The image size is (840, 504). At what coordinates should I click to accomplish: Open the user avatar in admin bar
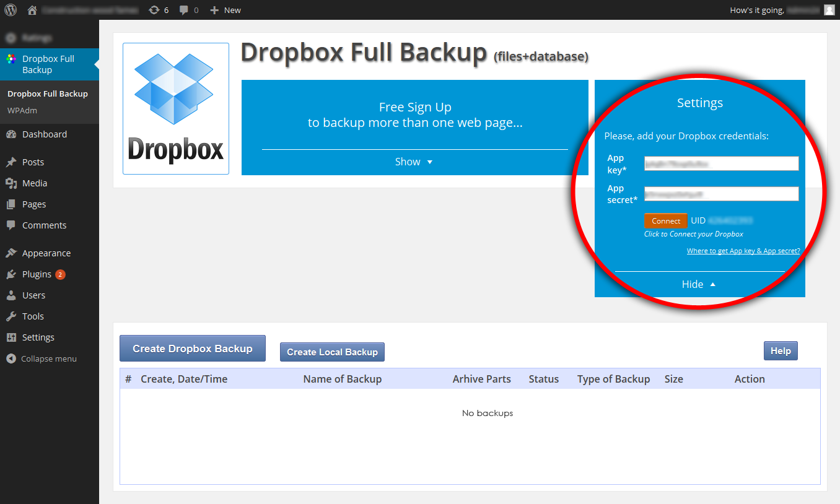click(x=829, y=10)
